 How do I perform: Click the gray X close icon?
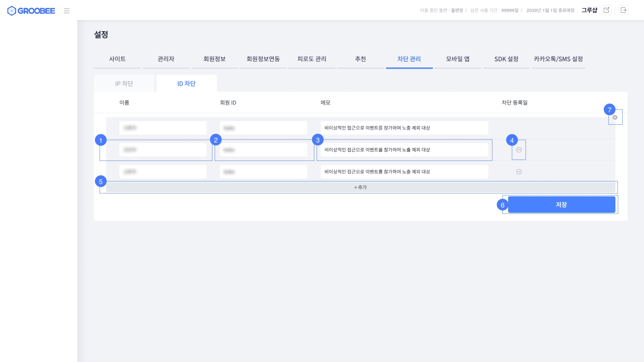click(615, 117)
